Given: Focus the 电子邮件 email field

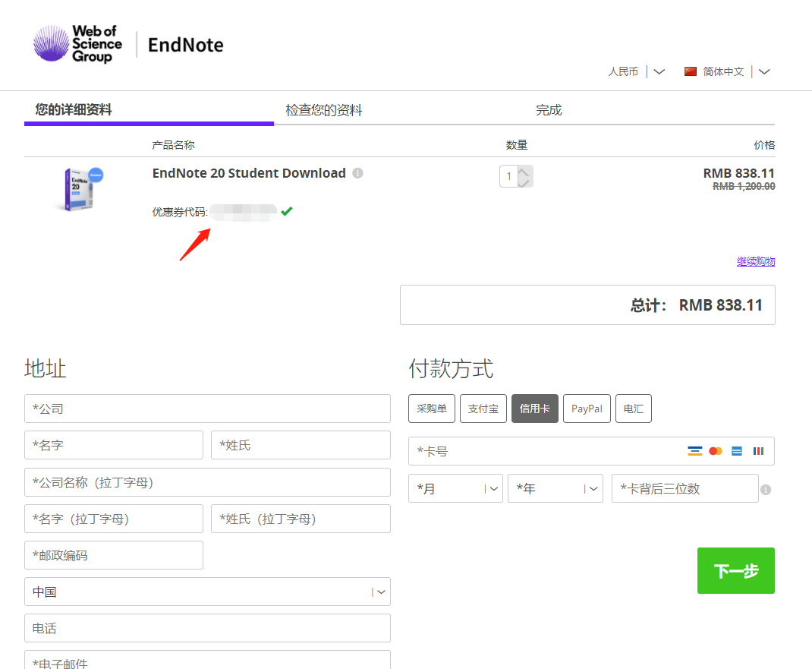Looking at the screenshot, I should 207,660.
